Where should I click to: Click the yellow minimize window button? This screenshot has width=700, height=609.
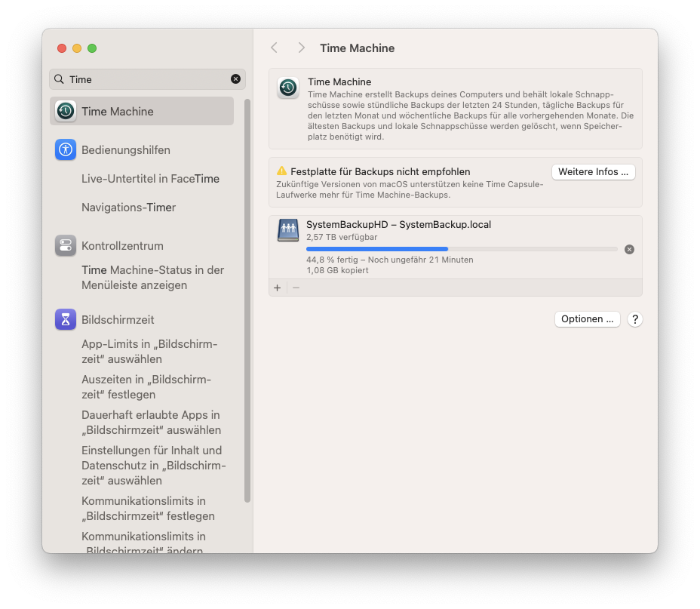[x=77, y=48]
